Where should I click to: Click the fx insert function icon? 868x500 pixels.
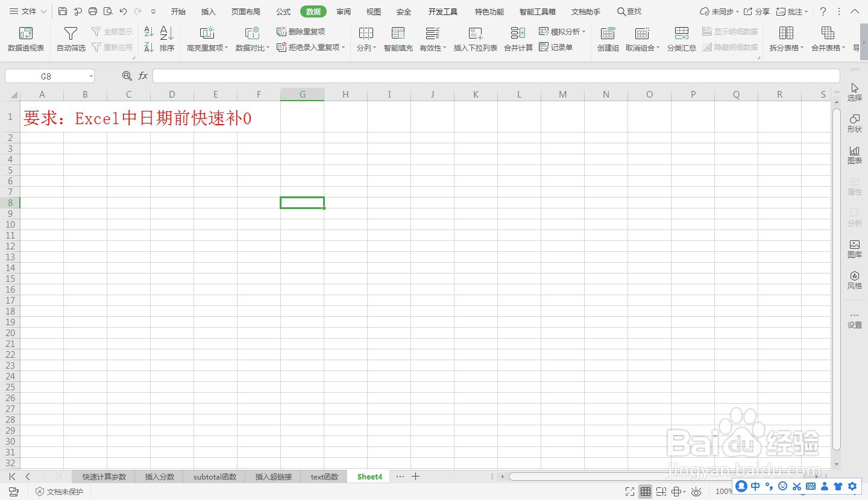(143, 76)
